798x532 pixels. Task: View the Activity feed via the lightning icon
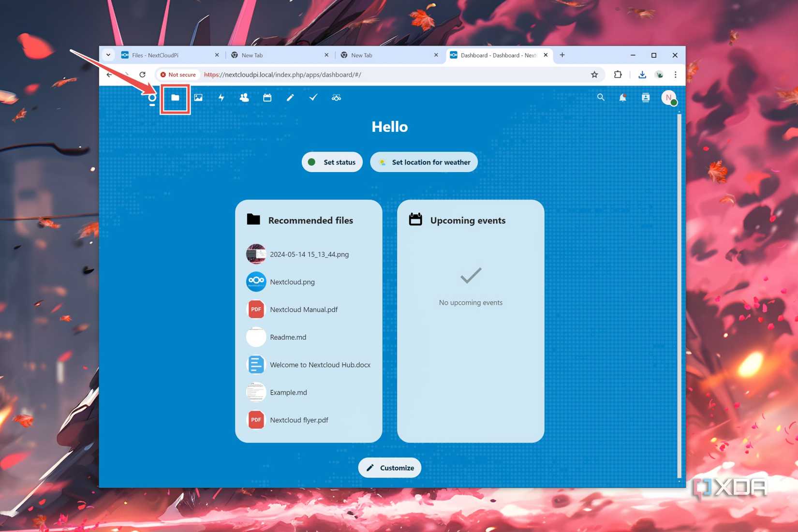[221, 97]
